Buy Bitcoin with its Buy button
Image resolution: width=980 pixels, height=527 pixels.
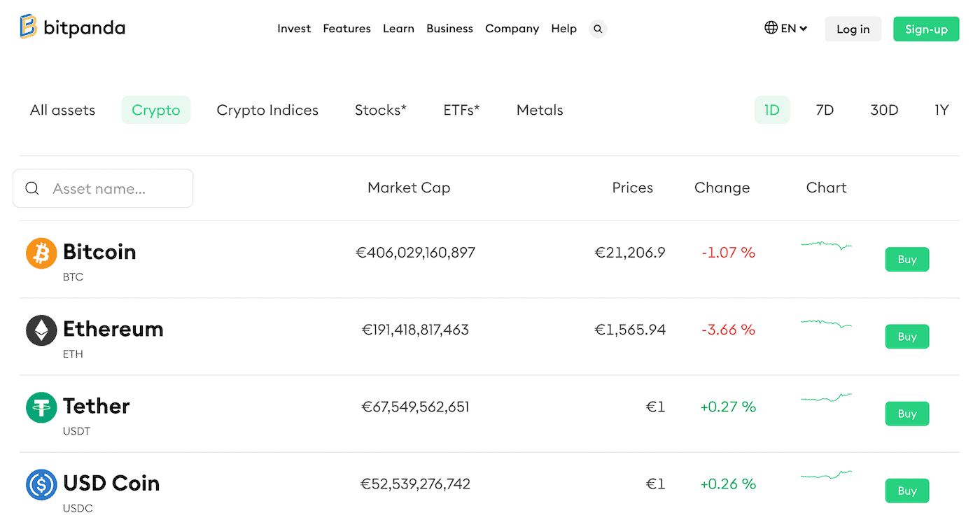[907, 260]
